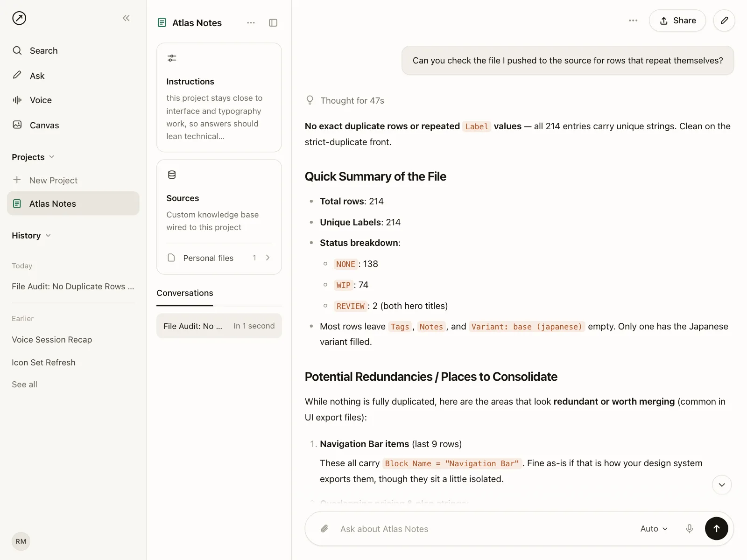Viewport: 747px width, 560px height.
Task: Open the Instructions card
Action: [219, 98]
